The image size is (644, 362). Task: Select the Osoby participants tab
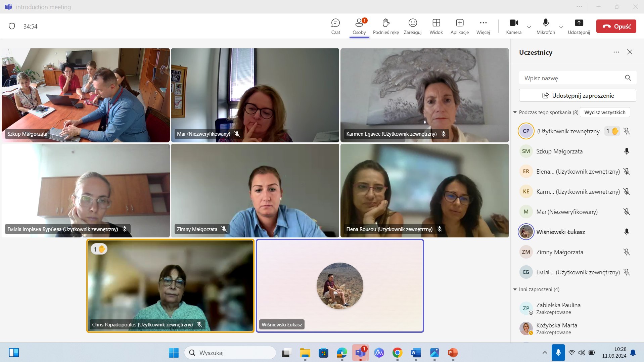[x=359, y=26]
